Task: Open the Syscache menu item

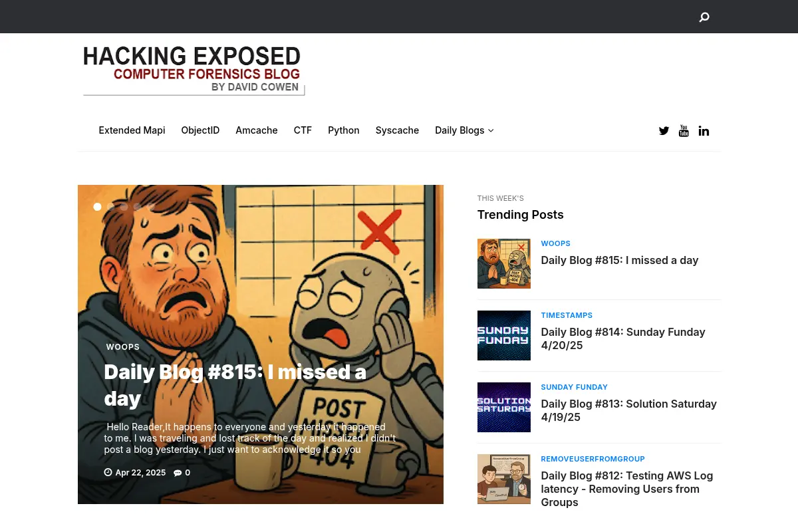Action: point(397,130)
